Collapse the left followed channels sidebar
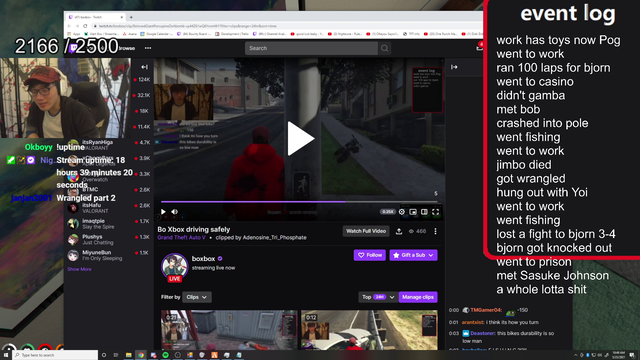 tap(144, 67)
